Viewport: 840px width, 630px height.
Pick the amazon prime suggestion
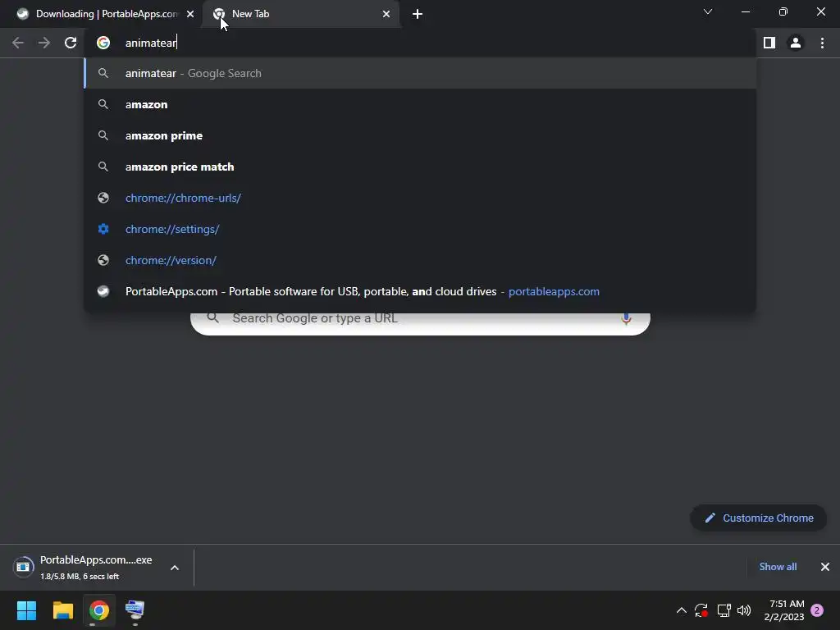point(420,135)
